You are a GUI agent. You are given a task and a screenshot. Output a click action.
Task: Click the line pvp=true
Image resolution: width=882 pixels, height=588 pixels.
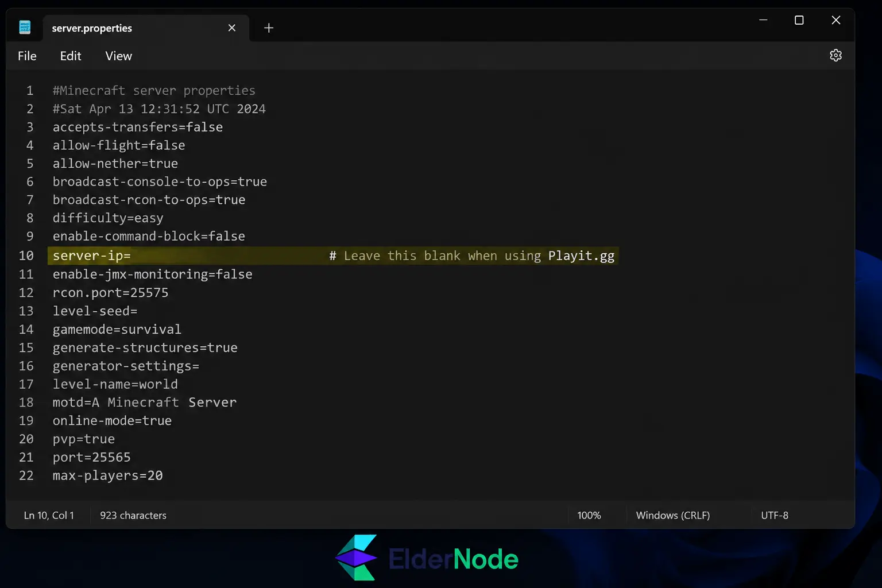click(x=84, y=439)
